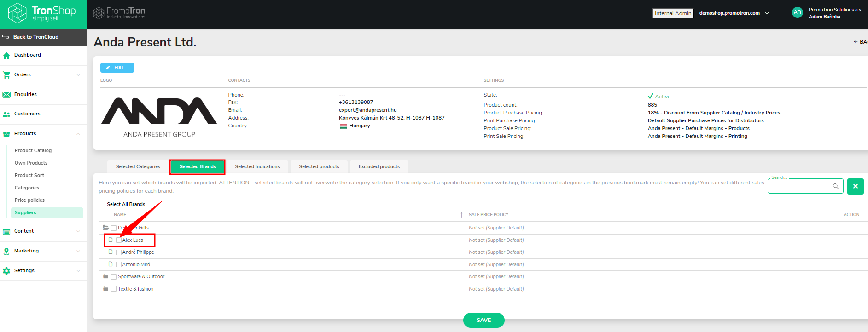Click the Orders cart icon
Image resolution: width=868 pixels, height=332 pixels.
click(x=6, y=75)
